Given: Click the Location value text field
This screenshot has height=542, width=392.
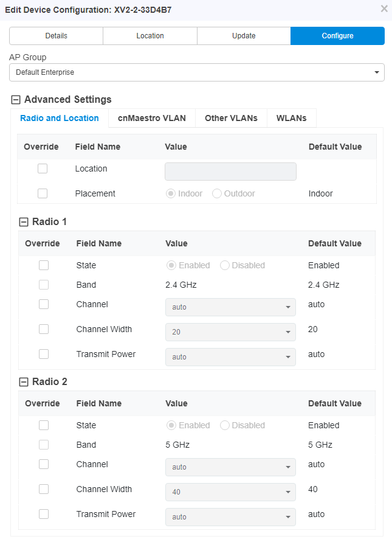Looking at the screenshot, I should click(x=230, y=172).
